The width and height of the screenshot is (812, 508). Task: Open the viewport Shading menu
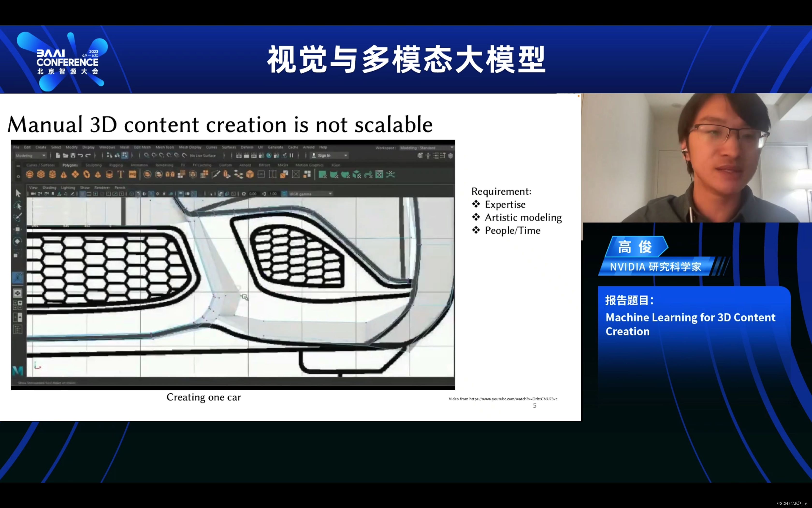49,187
